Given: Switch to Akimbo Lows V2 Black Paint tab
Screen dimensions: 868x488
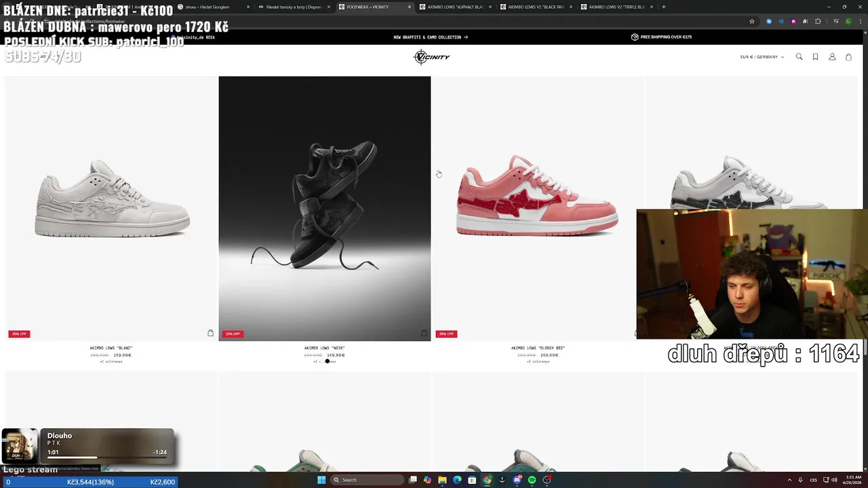Looking at the screenshot, I should click(x=536, y=7).
